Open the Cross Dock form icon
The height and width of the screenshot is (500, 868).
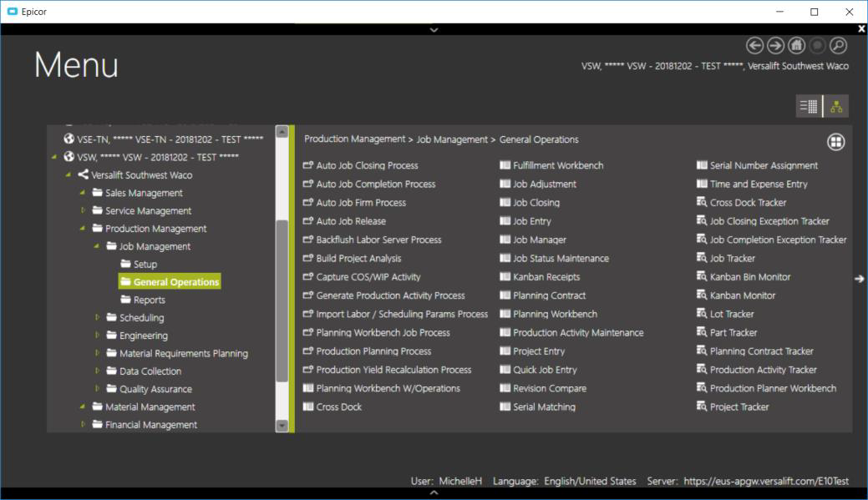point(308,407)
